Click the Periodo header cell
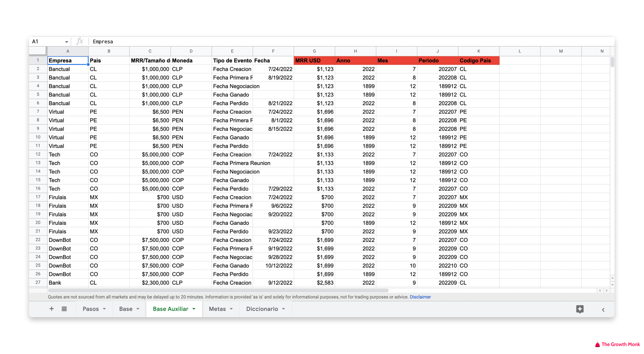This screenshot has height=354, width=644. click(437, 61)
